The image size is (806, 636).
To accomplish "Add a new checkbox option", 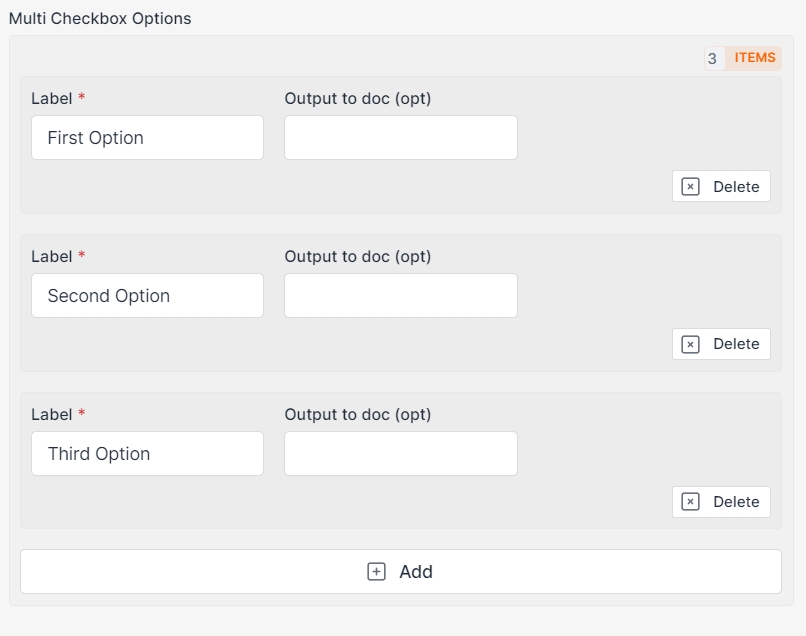I will tap(400, 572).
